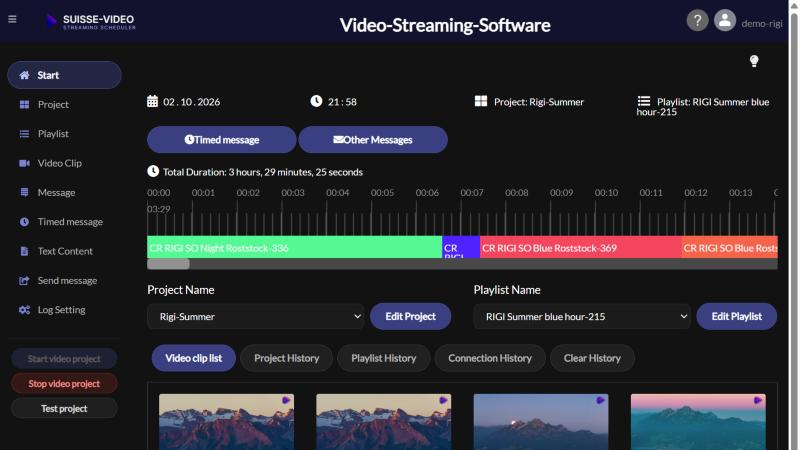The height and width of the screenshot is (450, 800).
Task: Click the Message icon in sidebar
Action: [24, 192]
